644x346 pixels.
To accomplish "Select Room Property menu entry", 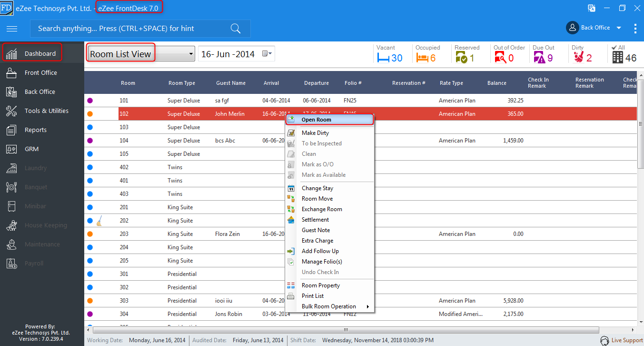I will click(321, 285).
